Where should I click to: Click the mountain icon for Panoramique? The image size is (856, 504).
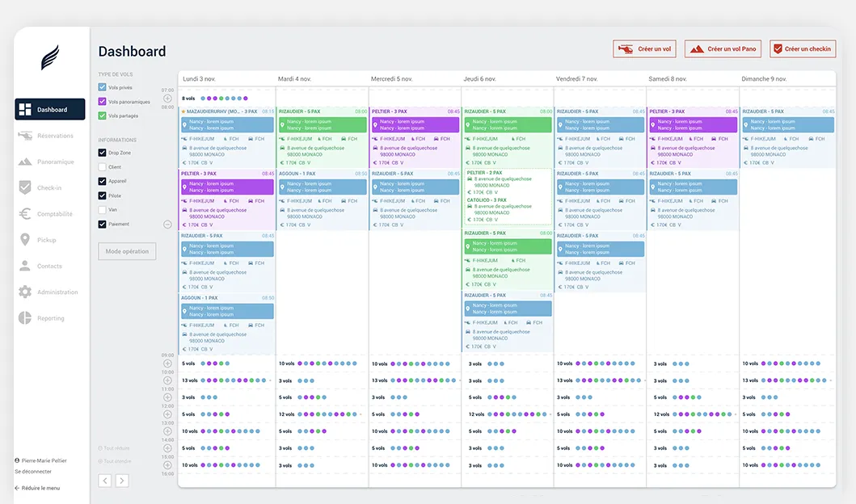tap(25, 162)
